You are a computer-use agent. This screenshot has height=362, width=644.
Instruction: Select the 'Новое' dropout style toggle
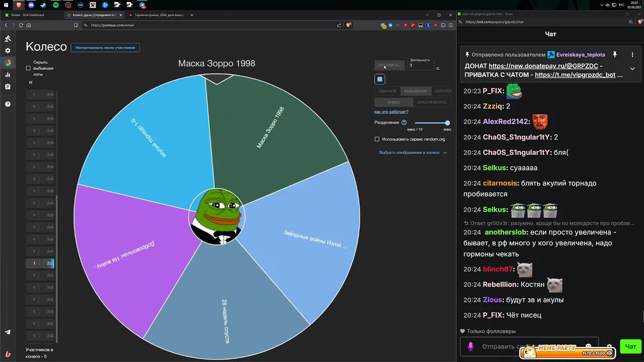click(x=394, y=102)
